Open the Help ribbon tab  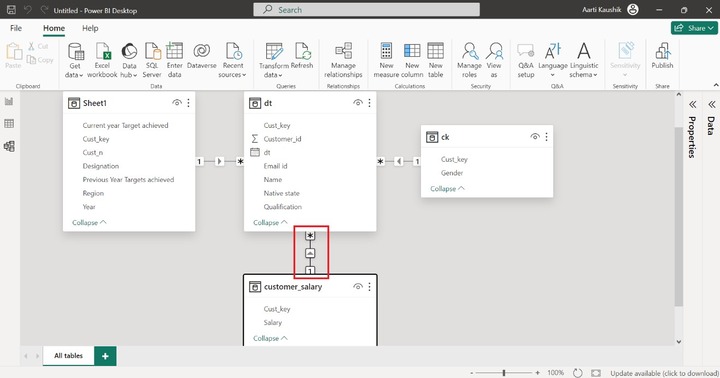[90, 28]
